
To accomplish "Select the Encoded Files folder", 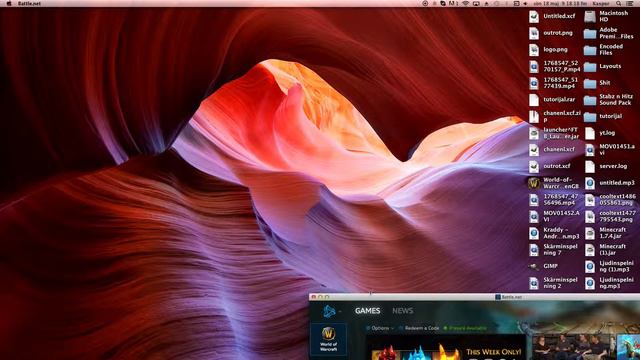I will [604, 50].
